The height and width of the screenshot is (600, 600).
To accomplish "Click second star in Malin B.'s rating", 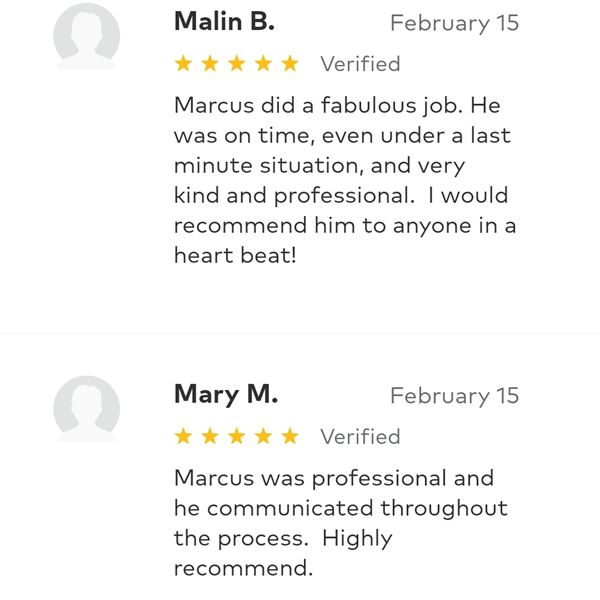I will coord(210,64).
